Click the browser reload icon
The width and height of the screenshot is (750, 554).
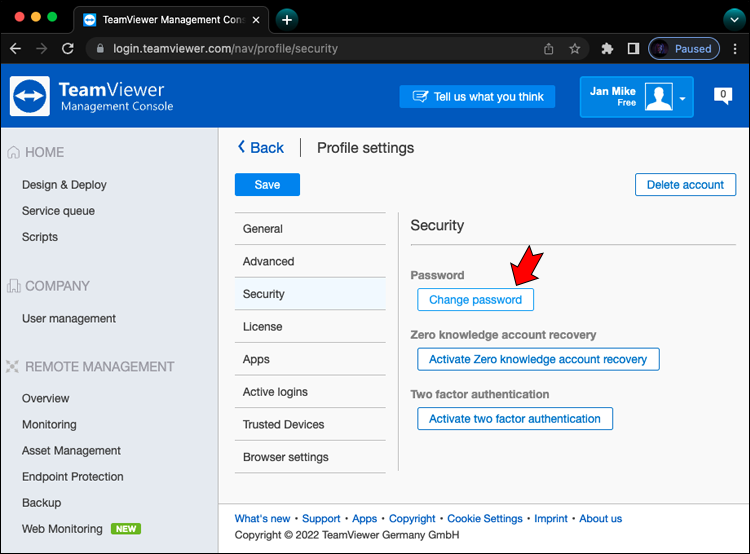pyautogui.click(x=68, y=48)
